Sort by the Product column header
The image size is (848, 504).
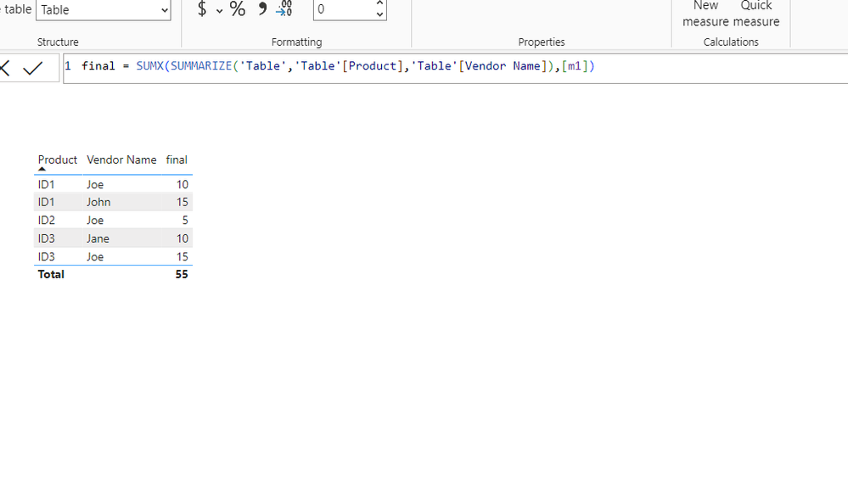[x=58, y=160]
